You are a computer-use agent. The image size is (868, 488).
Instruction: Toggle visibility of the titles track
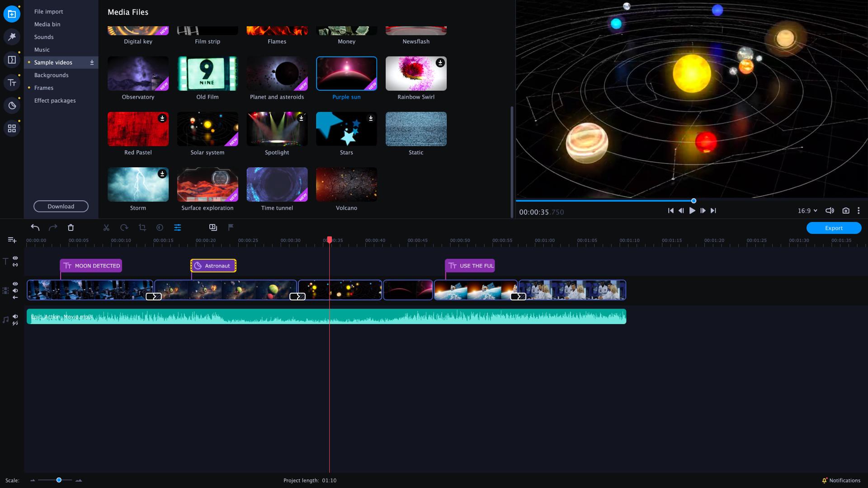click(15, 258)
